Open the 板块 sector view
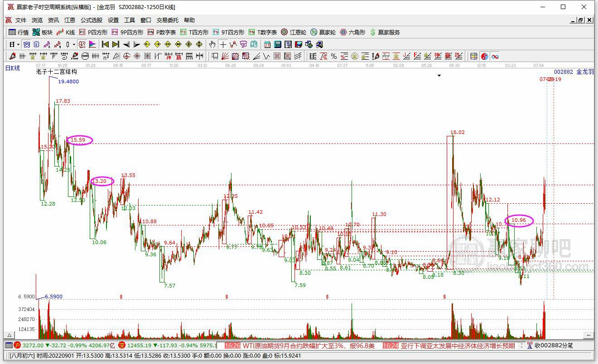 (x=43, y=32)
